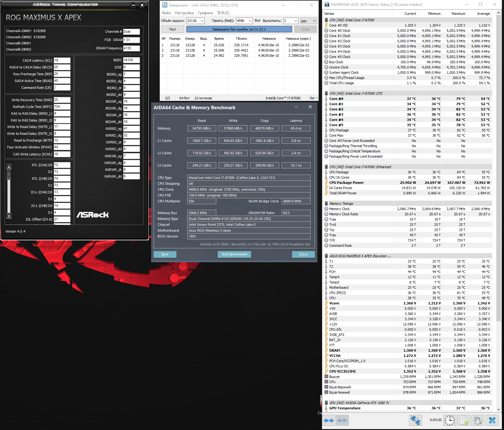This screenshot has width=504, height=430.
Task: Click ASRock tREFI value field
Action: [131, 60]
